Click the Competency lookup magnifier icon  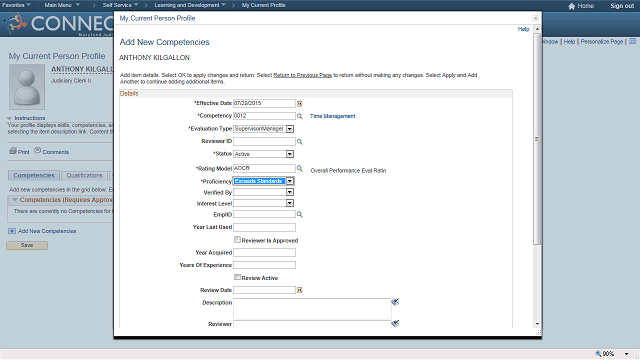pos(300,116)
